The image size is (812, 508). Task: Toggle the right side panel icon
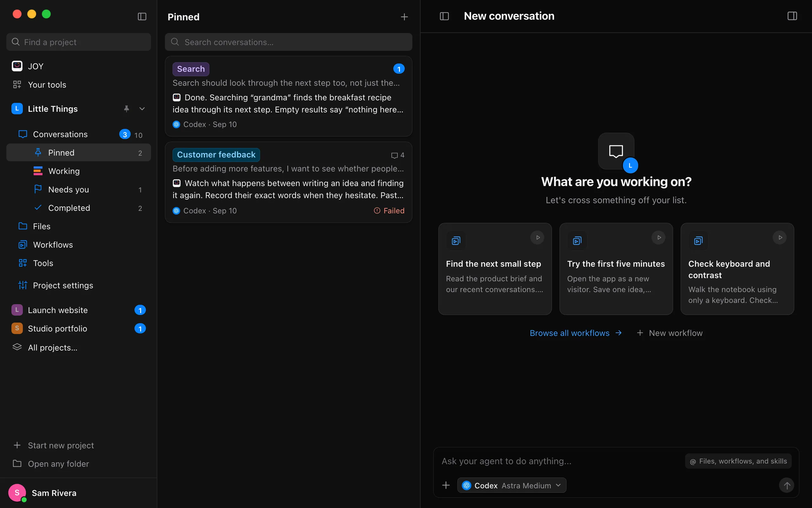point(792,16)
